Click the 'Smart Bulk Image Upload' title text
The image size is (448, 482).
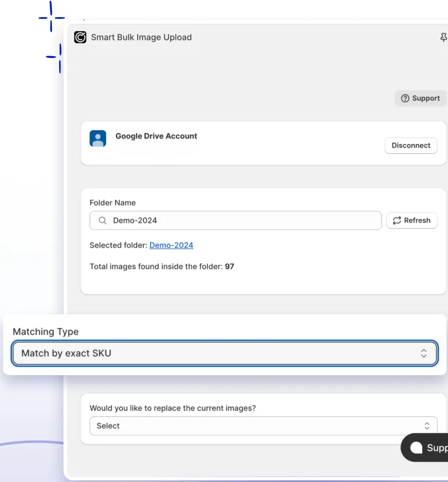click(141, 37)
